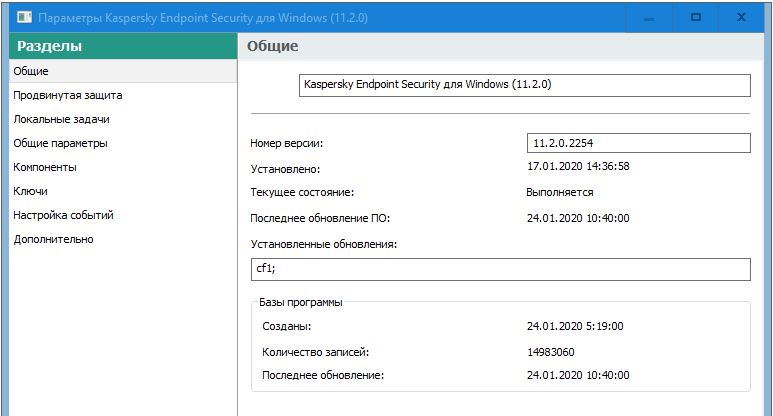This screenshot has height=416, width=773.
Task: Click the Разделы sidebar header
Action: [50, 46]
